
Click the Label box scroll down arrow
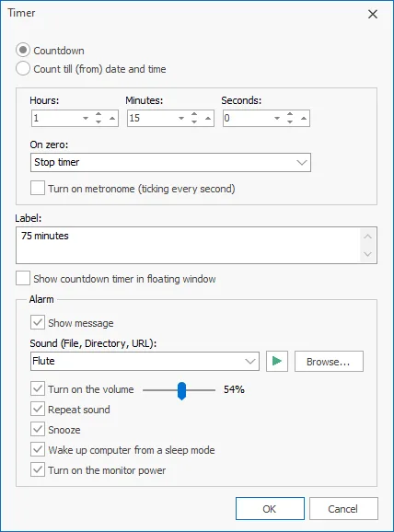click(x=367, y=254)
